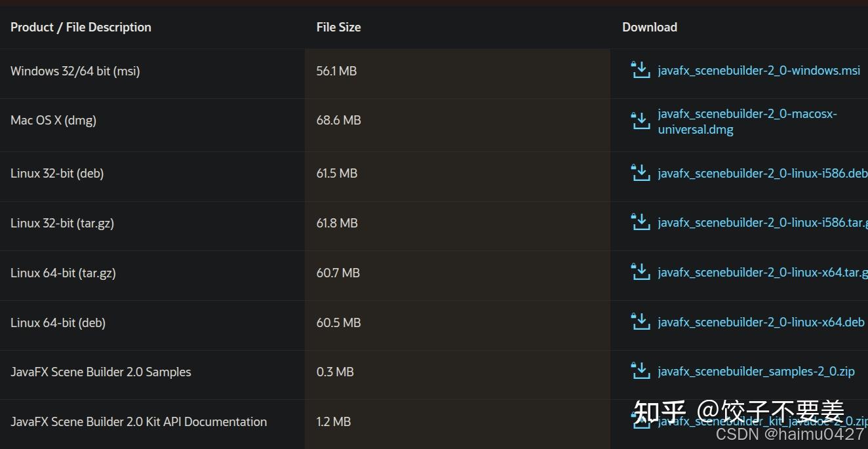The image size is (868, 449).
Task: Click download icon for Linux 32-bit deb
Action: pos(640,172)
